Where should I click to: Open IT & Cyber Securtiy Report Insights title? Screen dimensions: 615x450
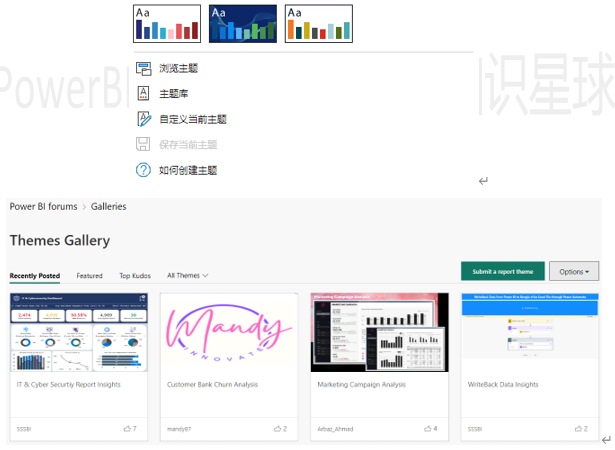(69, 384)
